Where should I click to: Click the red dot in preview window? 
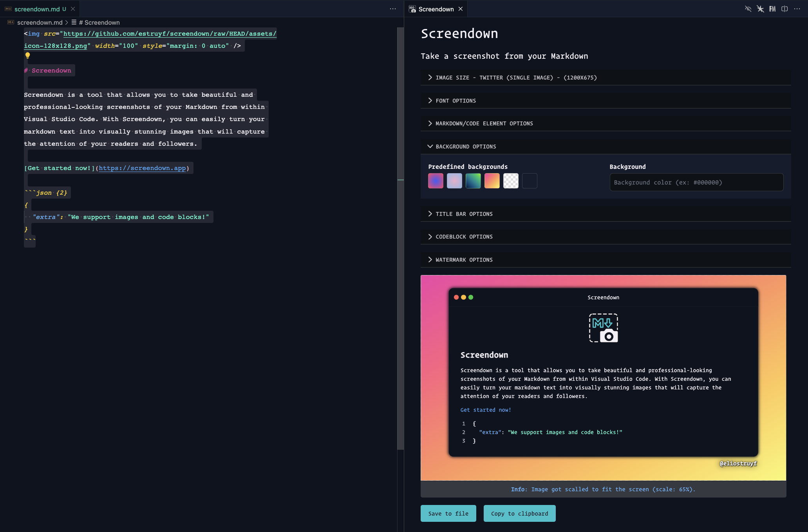pyautogui.click(x=456, y=297)
